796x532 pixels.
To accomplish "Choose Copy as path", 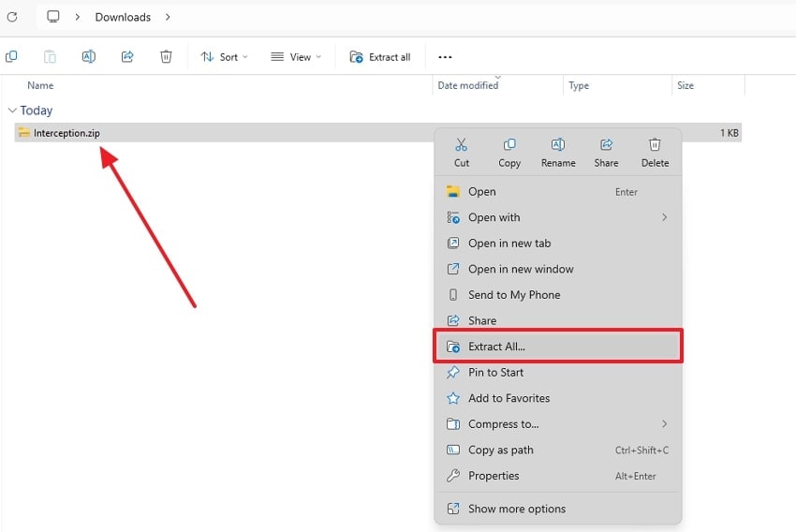I will coord(557,451).
